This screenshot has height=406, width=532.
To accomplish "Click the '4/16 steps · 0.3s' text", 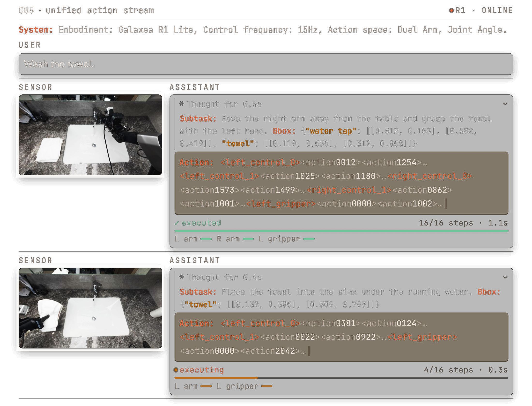I will tap(466, 370).
